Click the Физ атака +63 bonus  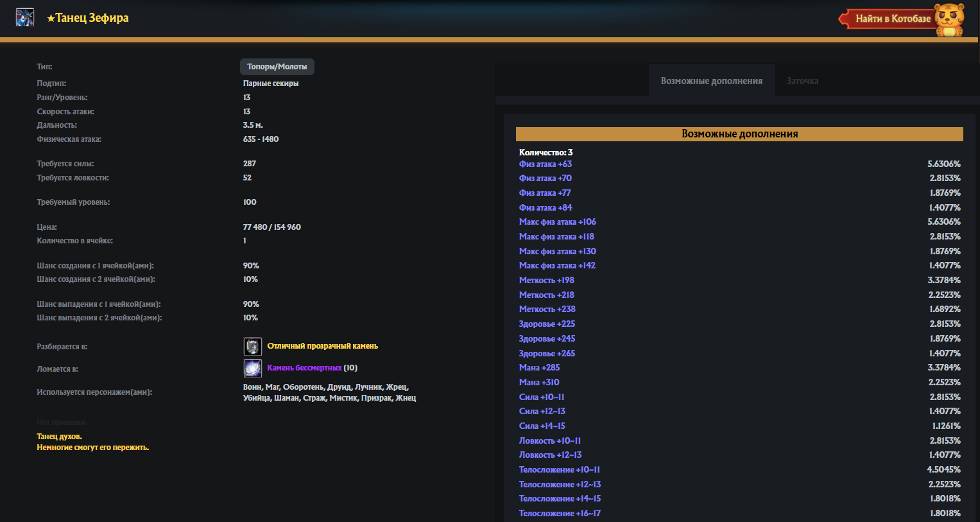click(x=545, y=164)
